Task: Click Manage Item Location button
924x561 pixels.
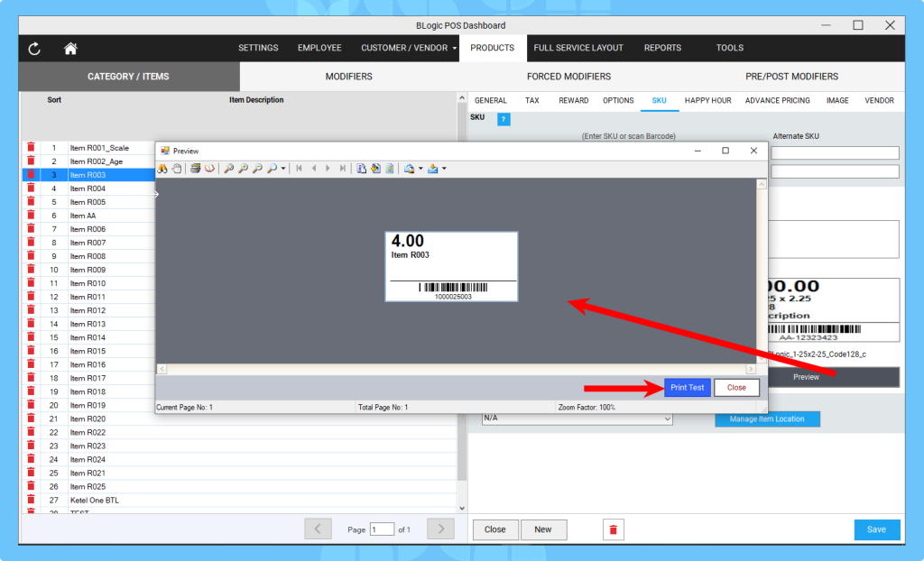Action: click(x=767, y=419)
